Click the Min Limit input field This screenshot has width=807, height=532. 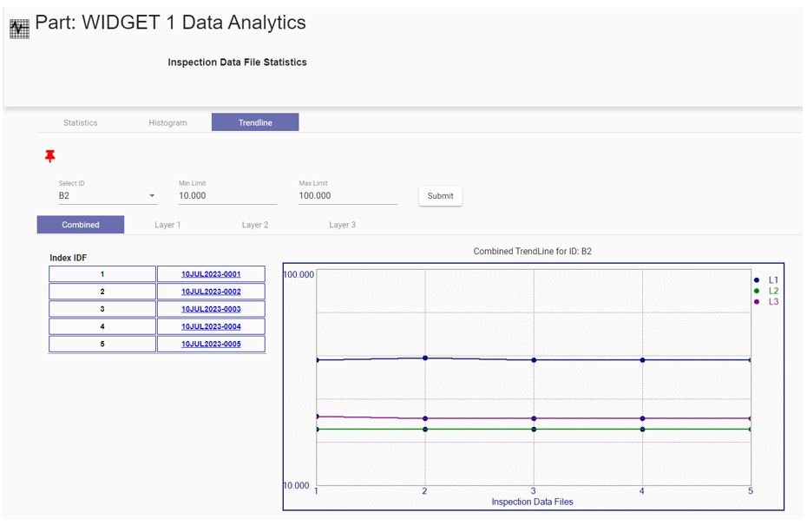pos(227,196)
